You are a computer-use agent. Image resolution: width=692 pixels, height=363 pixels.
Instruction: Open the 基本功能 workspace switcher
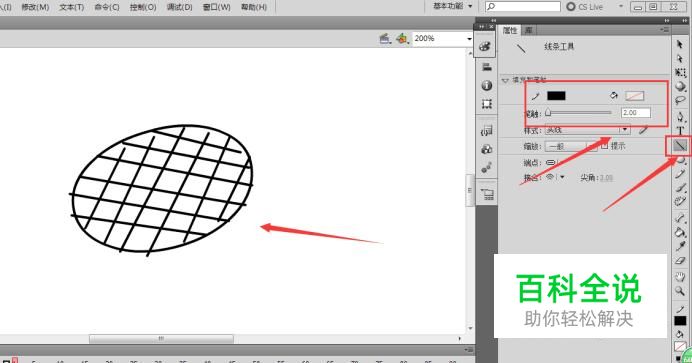click(452, 6)
